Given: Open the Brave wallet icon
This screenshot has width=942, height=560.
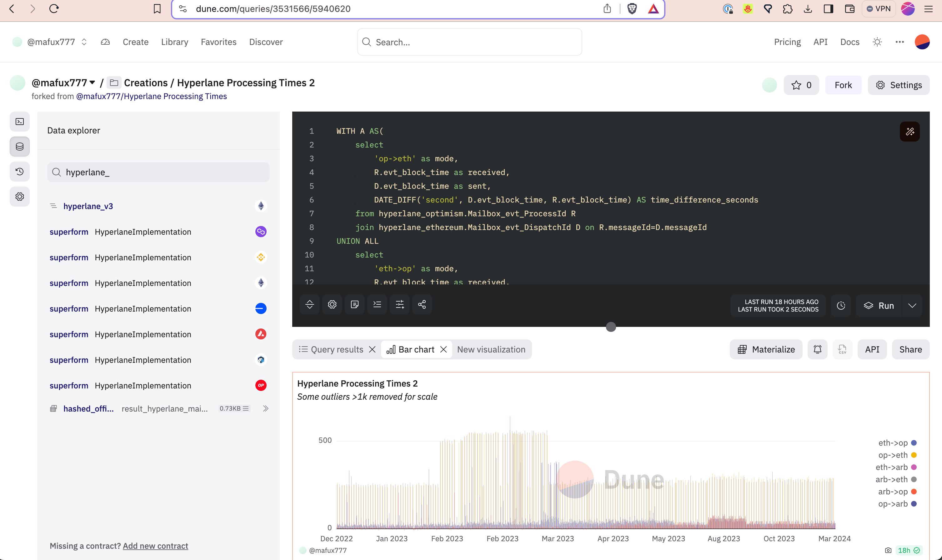Looking at the screenshot, I should click(849, 9).
